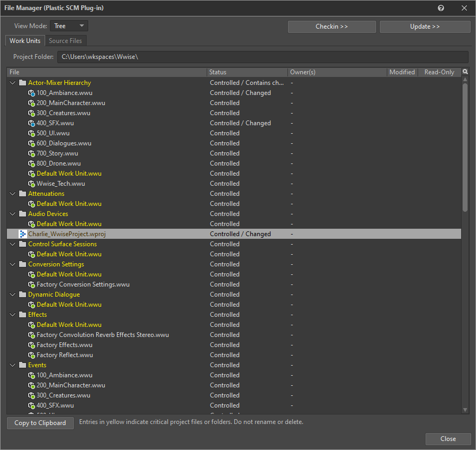The image size is (476, 450).
Task: Click the search icon in the column header
Action: 465,72
